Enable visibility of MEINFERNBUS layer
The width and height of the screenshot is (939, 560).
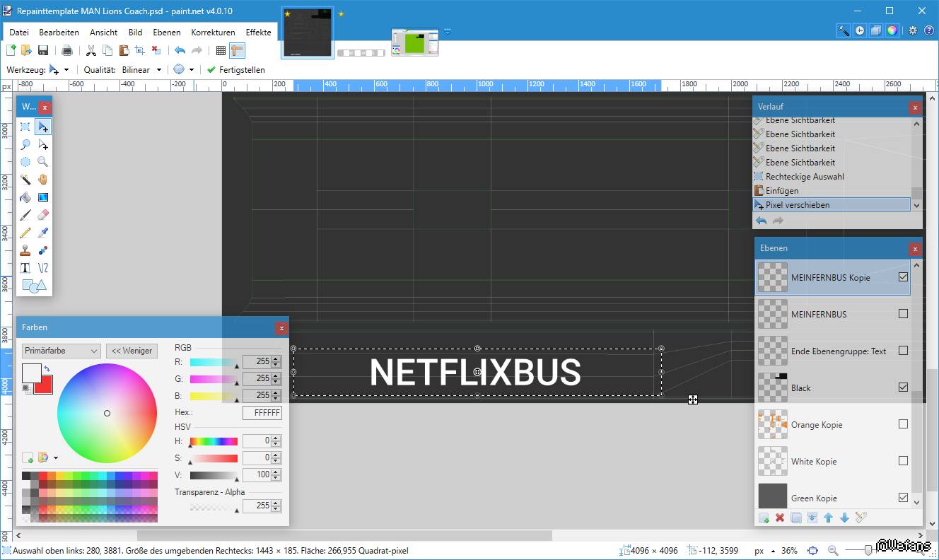coord(903,314)
